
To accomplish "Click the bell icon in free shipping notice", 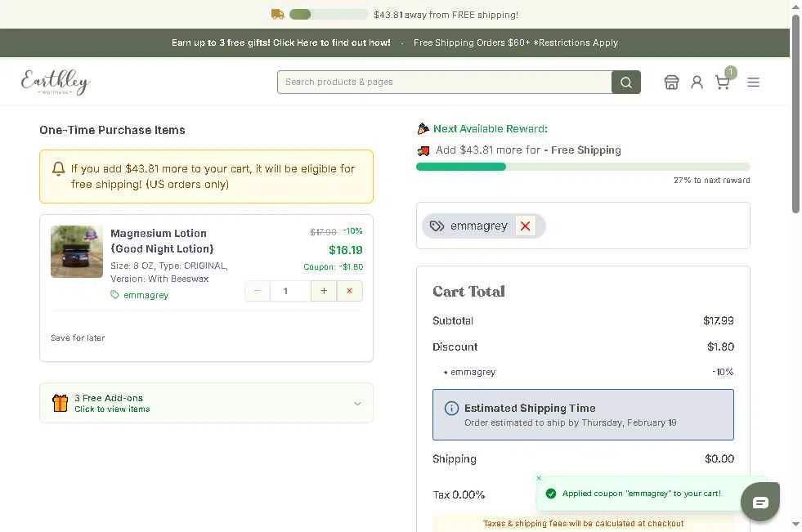I will coord(59,168).
